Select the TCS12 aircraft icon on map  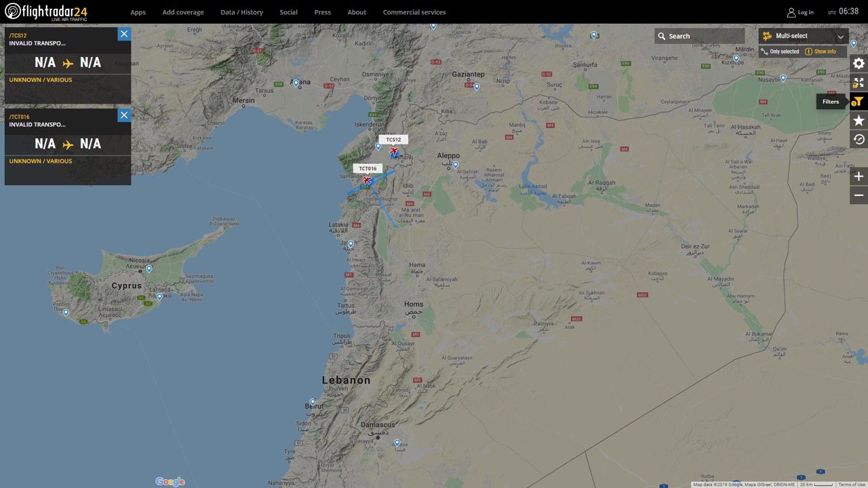click(394, 151)
